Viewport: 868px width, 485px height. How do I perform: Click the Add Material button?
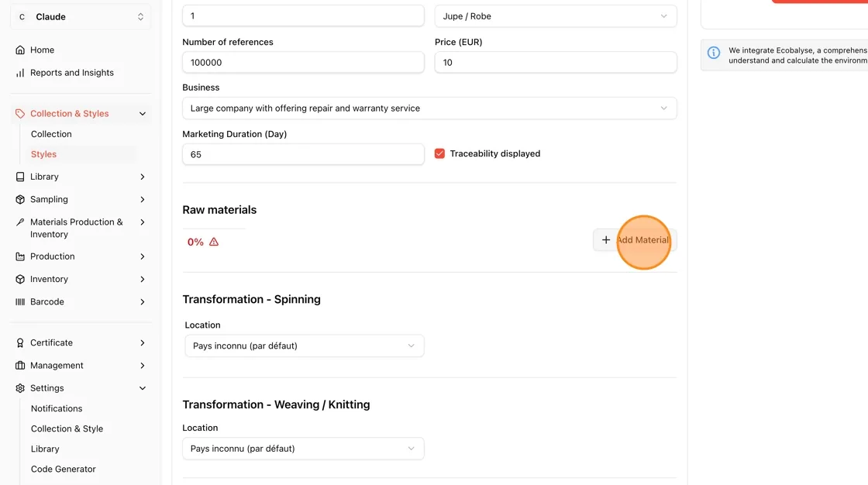pyautogui.click(x=635, y=239)
